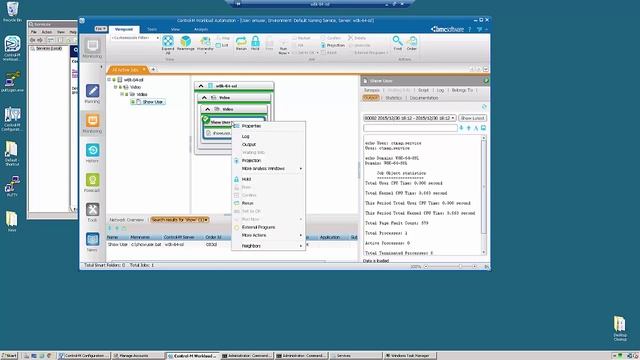Viewport: 640px width, 360px height.
Task: Click the output search input field
Action: 410,128
